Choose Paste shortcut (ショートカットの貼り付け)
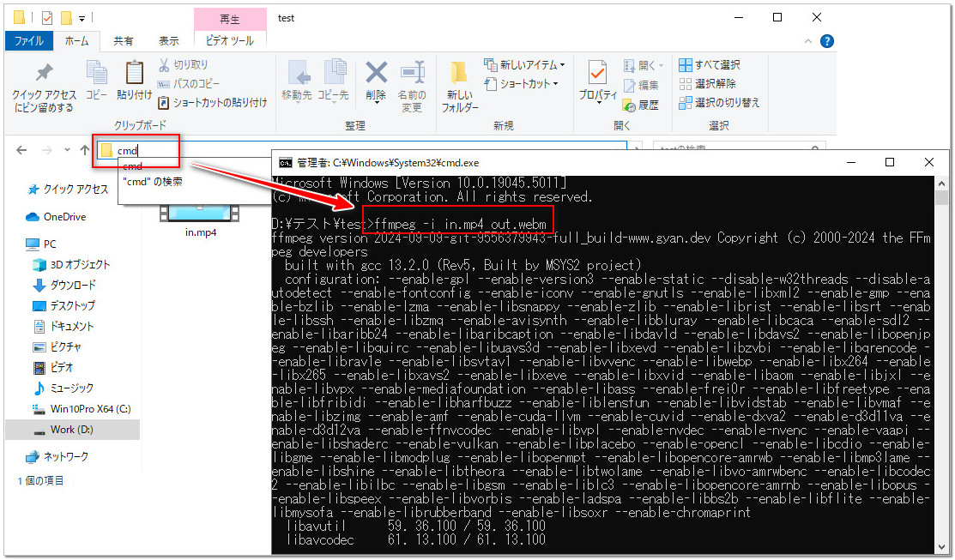955x560 pixels. (x=212, y=102)
